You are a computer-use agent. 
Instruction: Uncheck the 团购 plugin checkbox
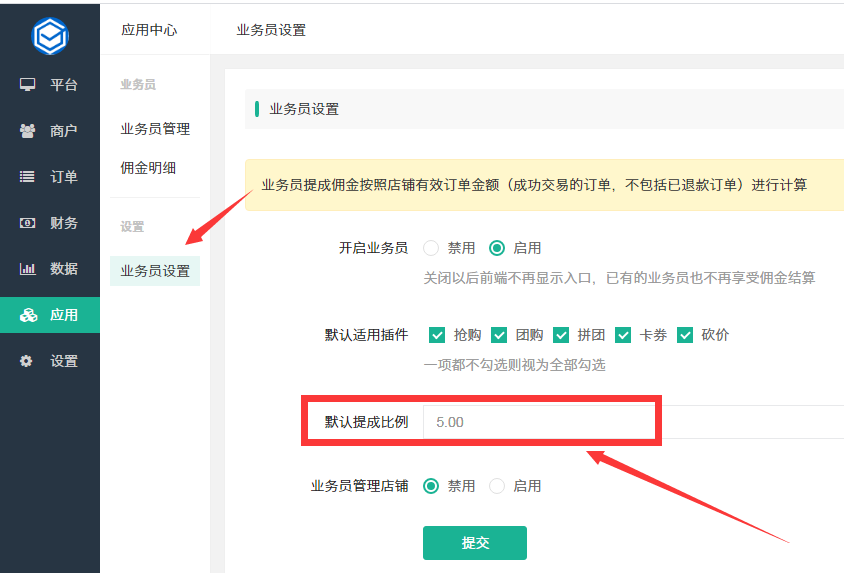499,335
